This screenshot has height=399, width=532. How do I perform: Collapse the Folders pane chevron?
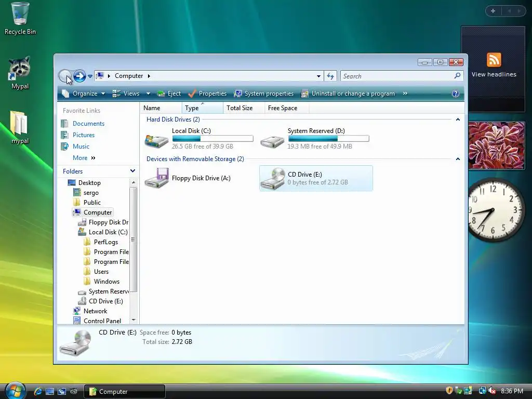[132, 171]
